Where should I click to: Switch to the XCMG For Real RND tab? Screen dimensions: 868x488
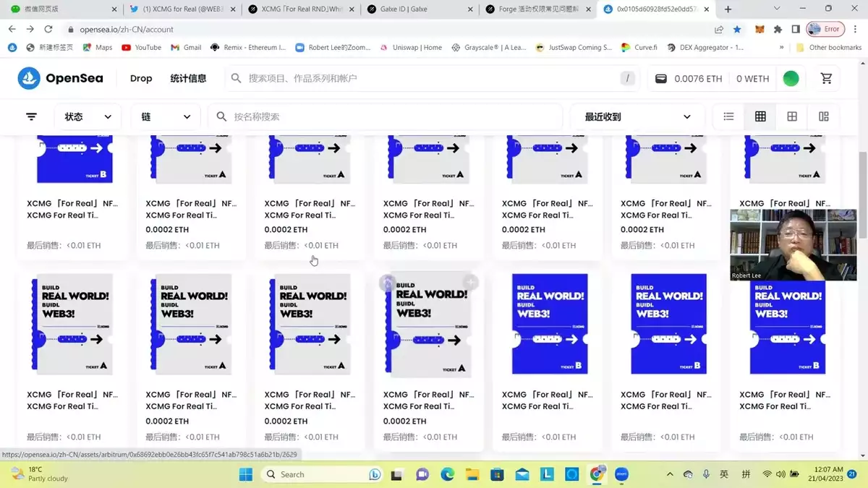click(299, 9)
